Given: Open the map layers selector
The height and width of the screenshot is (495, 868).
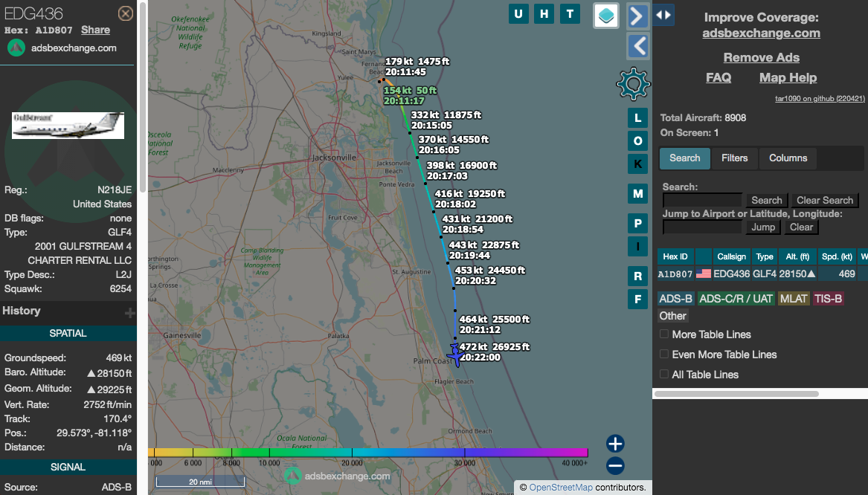Looking at the screenshot, I should coord(606,15).
